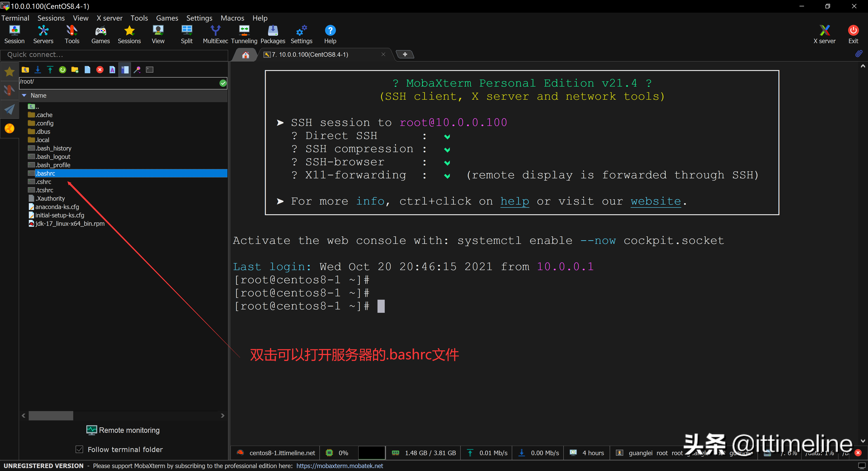Open the Tools toolbar icon

click(x=72, y=34)
